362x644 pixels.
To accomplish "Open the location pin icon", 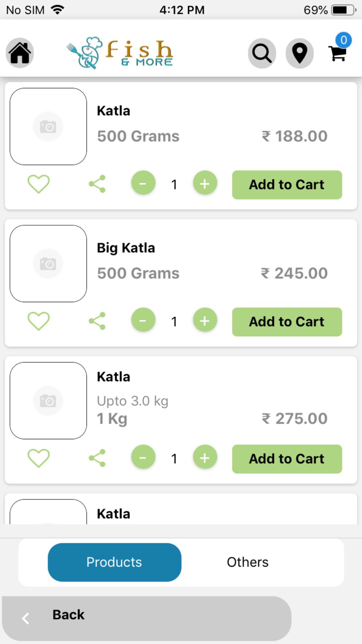I will coord(299,53).
